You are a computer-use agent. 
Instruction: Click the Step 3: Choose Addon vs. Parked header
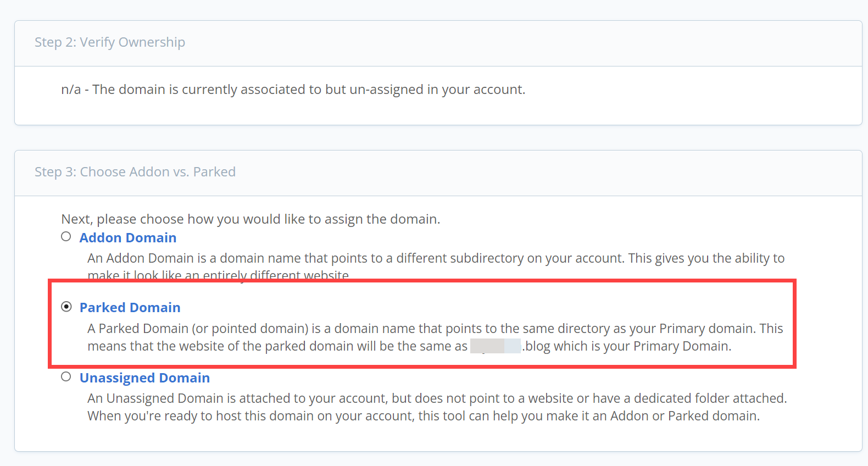135,171
